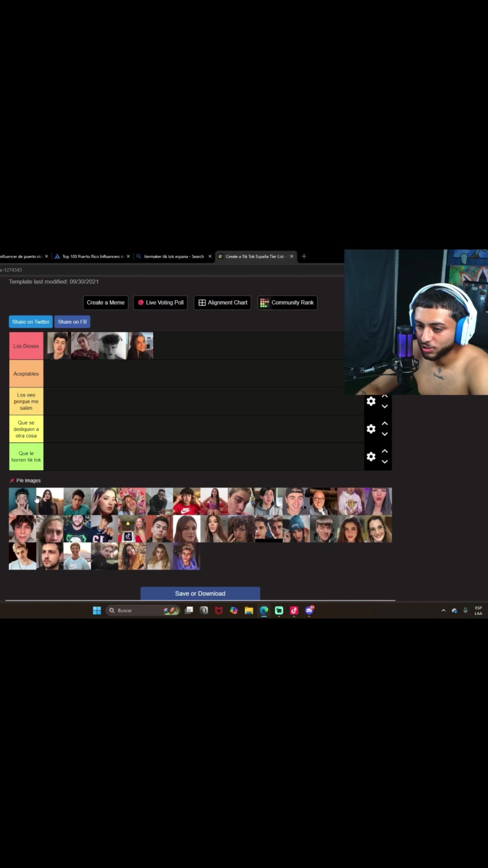Select the first image in Los Dioses row
Screen dimensions: 488x868
coord(57,346)
